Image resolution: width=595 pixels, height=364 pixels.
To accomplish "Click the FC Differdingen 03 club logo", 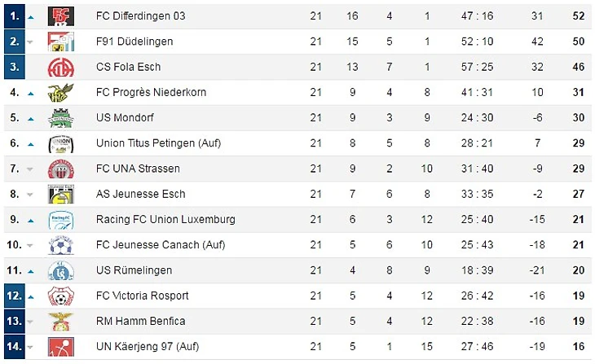I will pyautogui.click(x=60, y=16).
